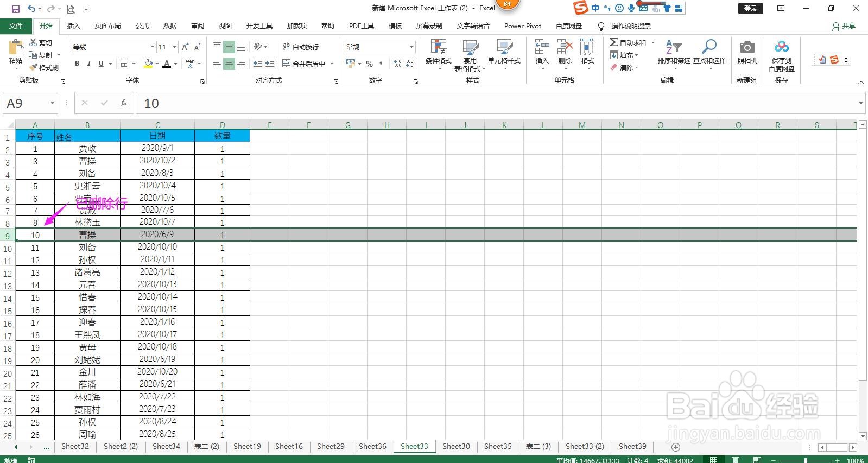
Task: Apply comma style number format
Action: click(381, 64)
